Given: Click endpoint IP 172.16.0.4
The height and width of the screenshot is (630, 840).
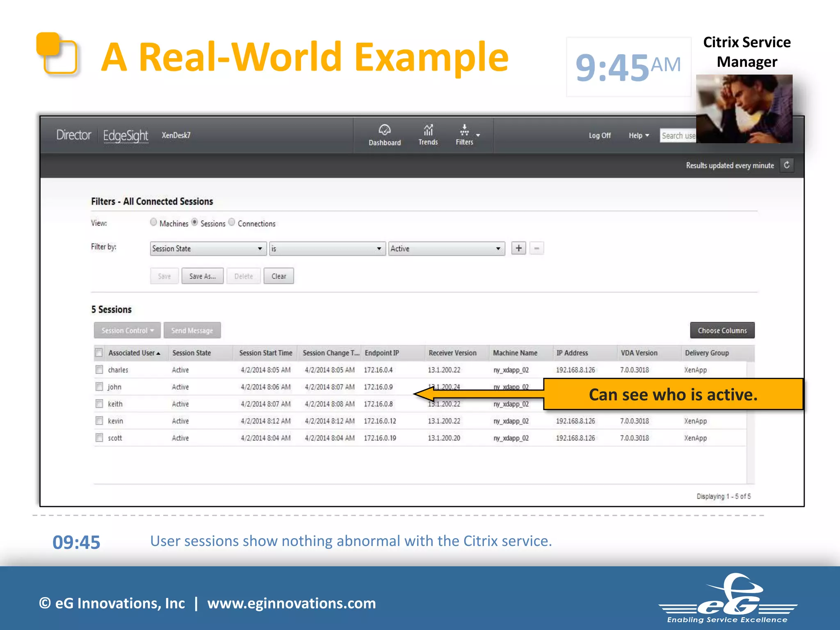Looking at the screenshot, I should 378,370.
